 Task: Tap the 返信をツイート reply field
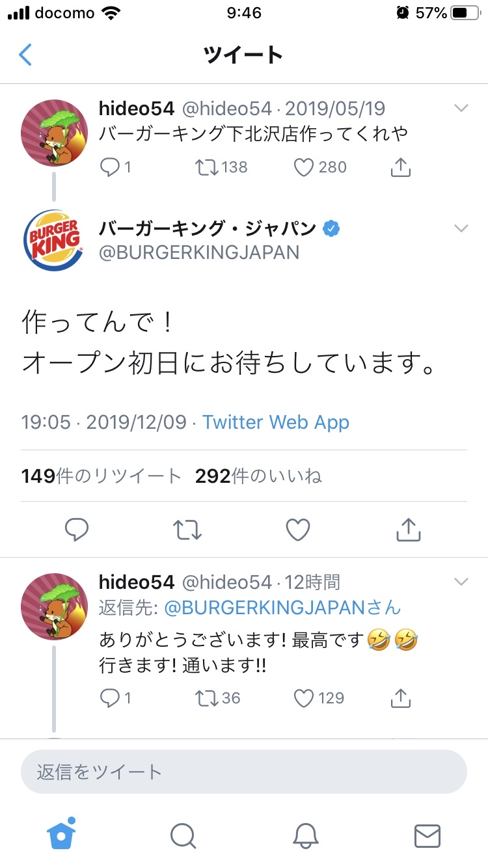coord(244,772)
